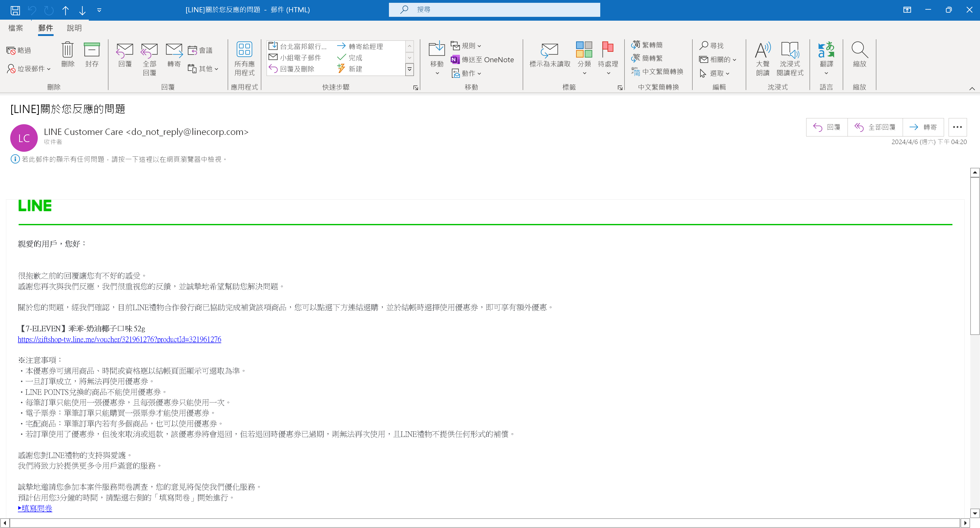Open 規則 rules dropdown
Viewport: 980px width, 528px height.
tap(466, 46)
